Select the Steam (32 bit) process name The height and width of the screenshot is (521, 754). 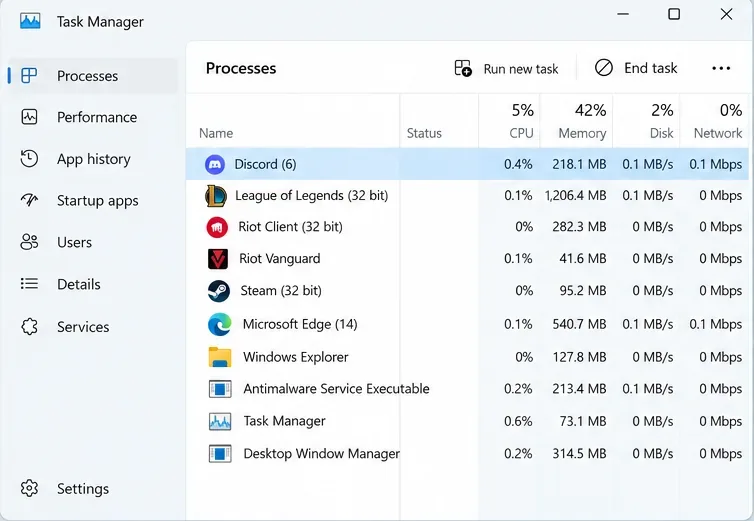tap(281, 291)
